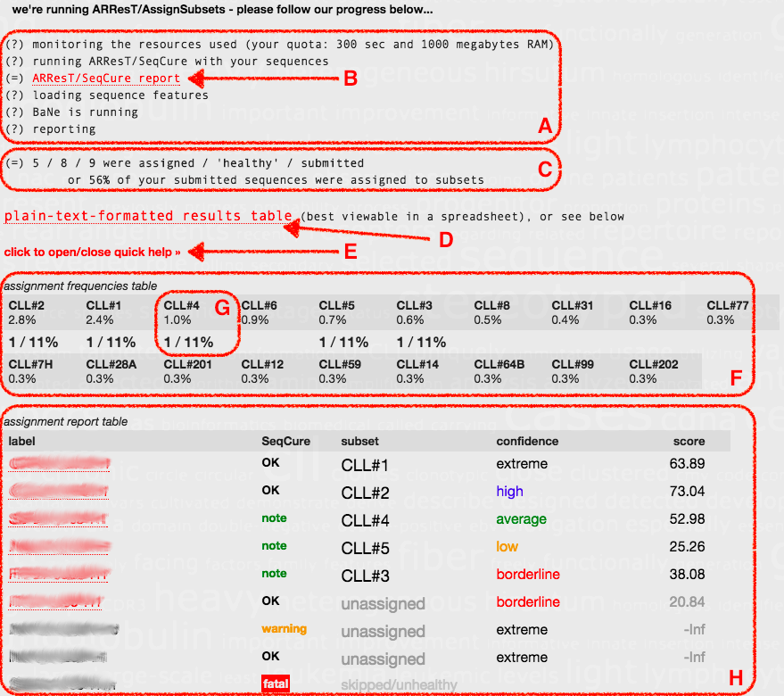Image resolution: width=784 pixels, height=696 pixels.
Task: Click the green 'average' confidence value
Action: 521,519
